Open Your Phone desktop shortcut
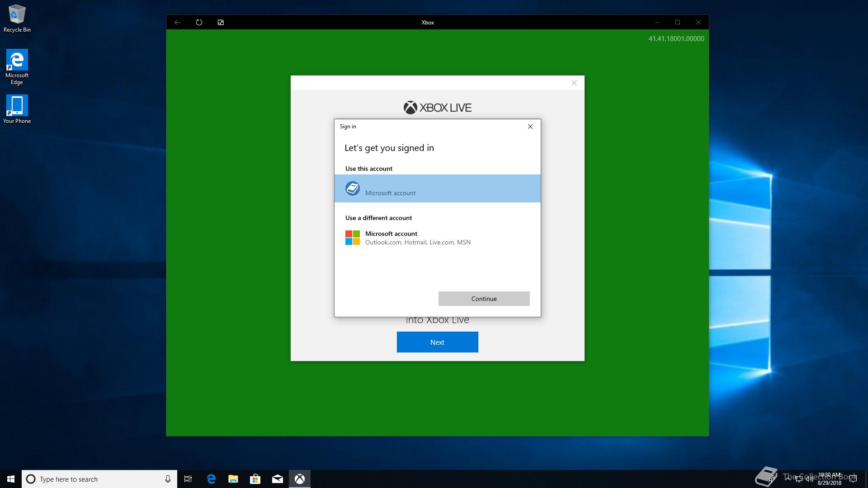 [x=17, y=109]
